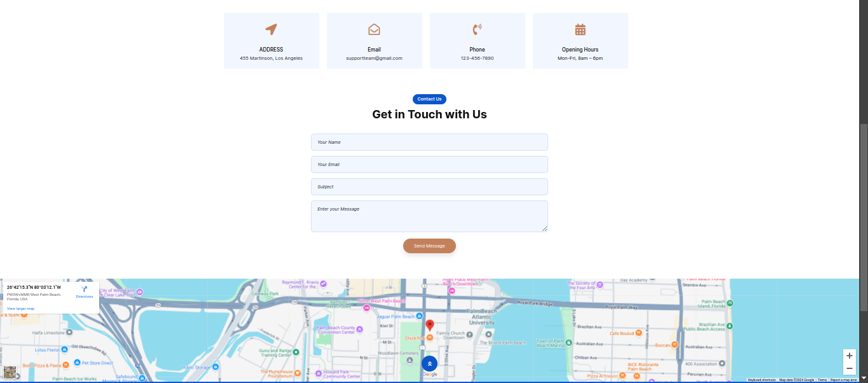Click the open-envelope Email icon
The height and width of the screenshot is (383, 868).
click(x=374, y=29)
